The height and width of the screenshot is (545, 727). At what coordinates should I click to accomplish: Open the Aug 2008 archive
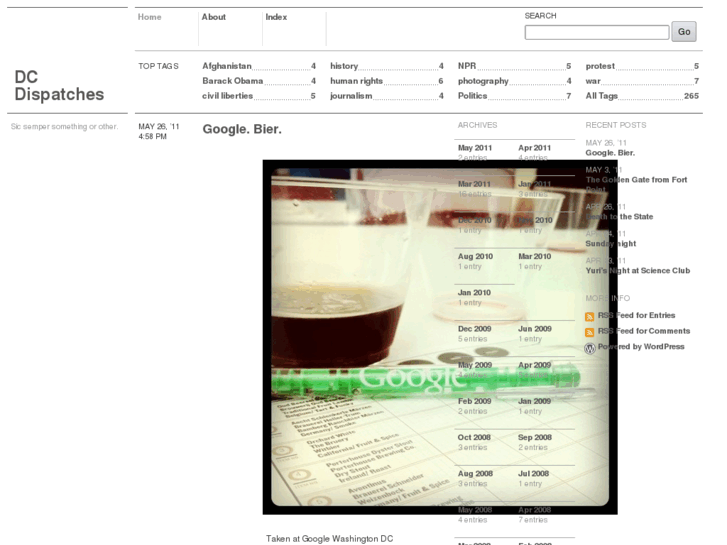coord(475,473)
